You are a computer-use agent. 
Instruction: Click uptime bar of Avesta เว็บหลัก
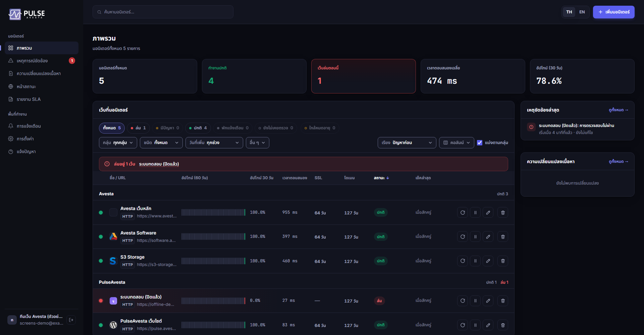213,212
